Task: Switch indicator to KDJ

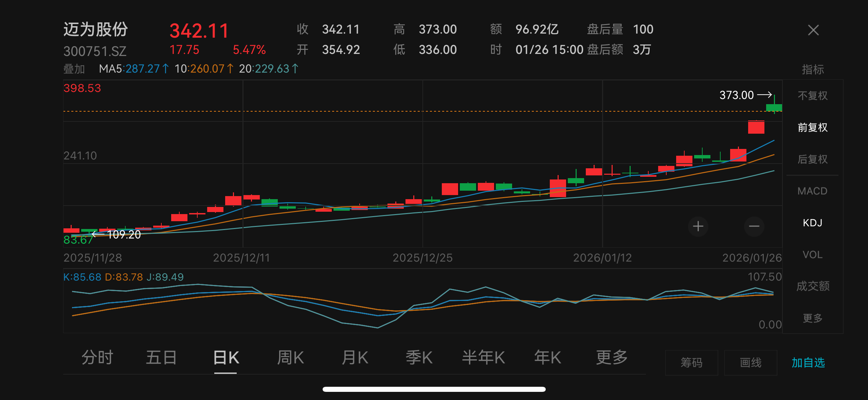Action: tap(812, 223)
